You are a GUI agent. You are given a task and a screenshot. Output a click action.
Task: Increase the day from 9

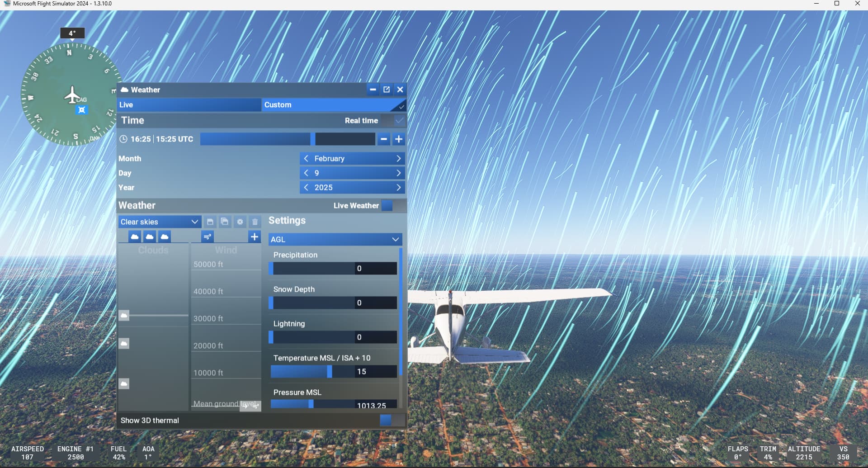398,173
